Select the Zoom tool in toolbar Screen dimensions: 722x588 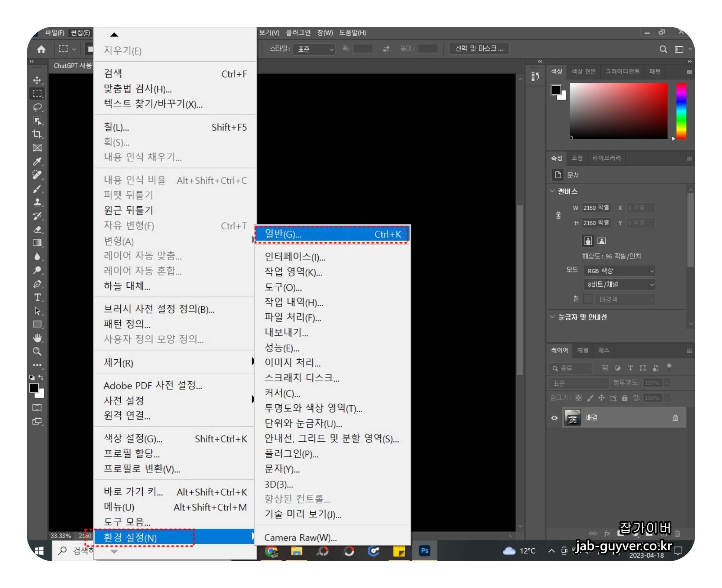[37, 351]
